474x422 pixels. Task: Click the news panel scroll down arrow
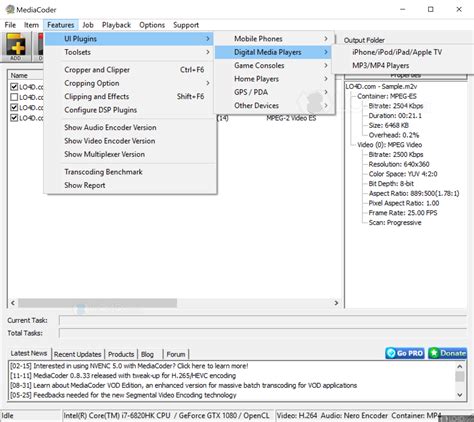pos(460,395)
